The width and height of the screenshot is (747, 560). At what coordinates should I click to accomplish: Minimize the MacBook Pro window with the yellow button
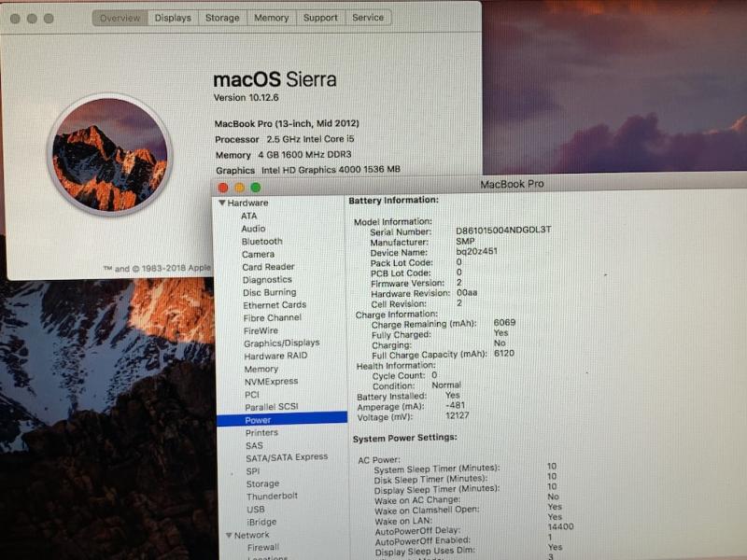pyautogui.click(x=239, y=188)
